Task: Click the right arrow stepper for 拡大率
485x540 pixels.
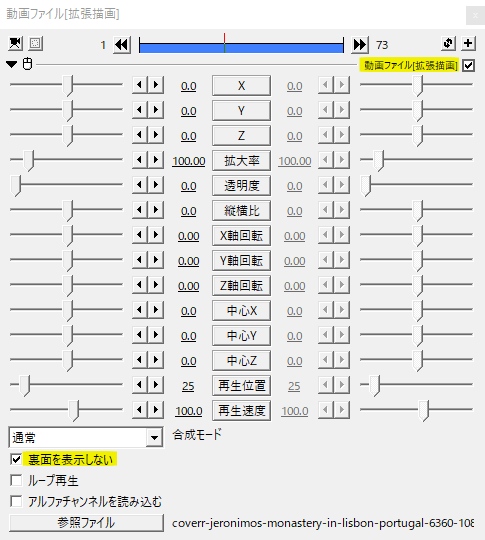Action: point(156,160)
